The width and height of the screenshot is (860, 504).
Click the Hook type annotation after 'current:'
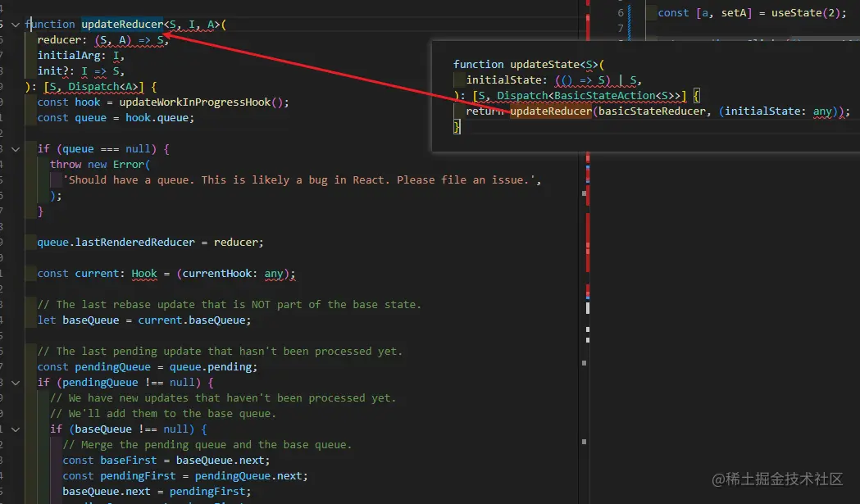pos(144,274)
